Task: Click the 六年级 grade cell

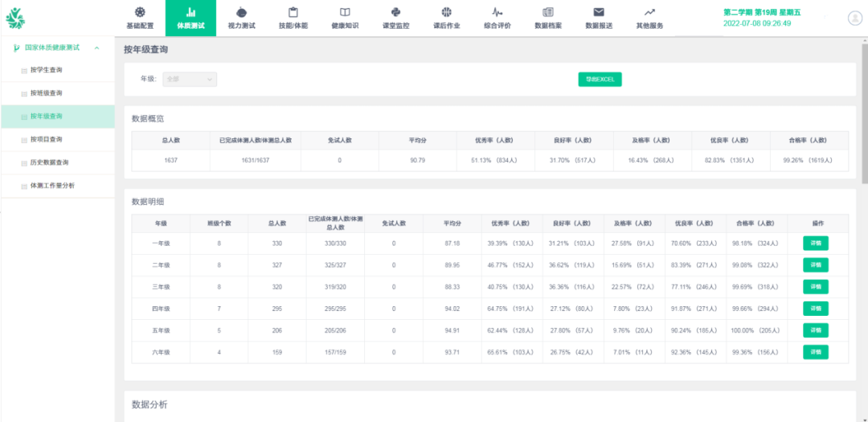Action: coord(161,352)
